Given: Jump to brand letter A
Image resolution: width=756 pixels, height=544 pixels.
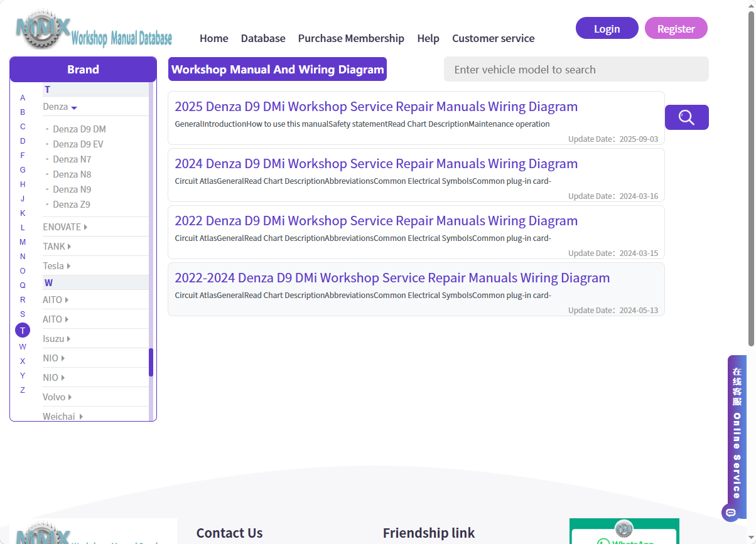Looking at the screenshot, I should coord(23,98).
